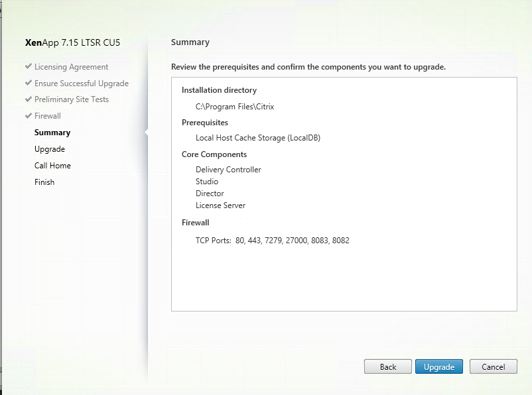The image size is (532, 395).
Task: Click the checkmark beside Preliminary Site Tests
Action: (x=29, y=99)
